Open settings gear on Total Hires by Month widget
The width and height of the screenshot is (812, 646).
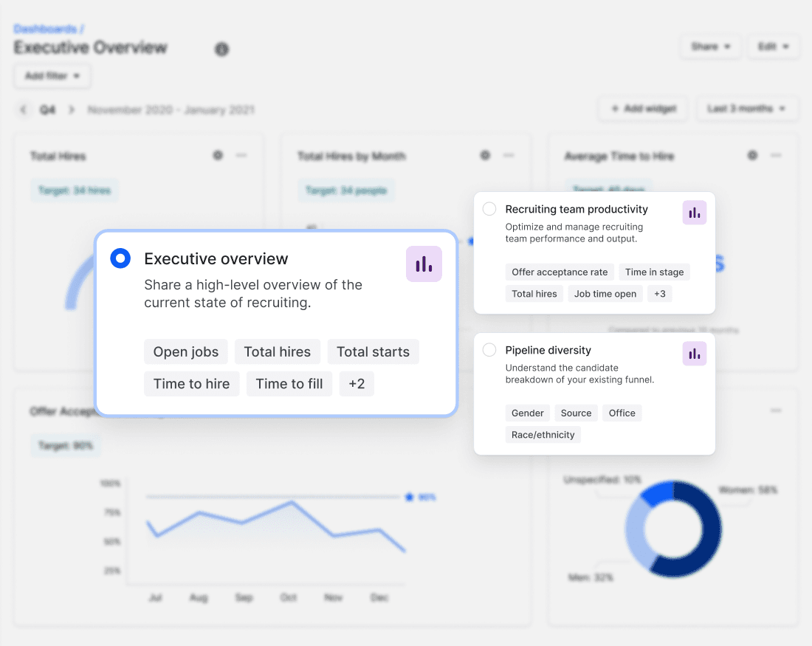coord(485,156)
